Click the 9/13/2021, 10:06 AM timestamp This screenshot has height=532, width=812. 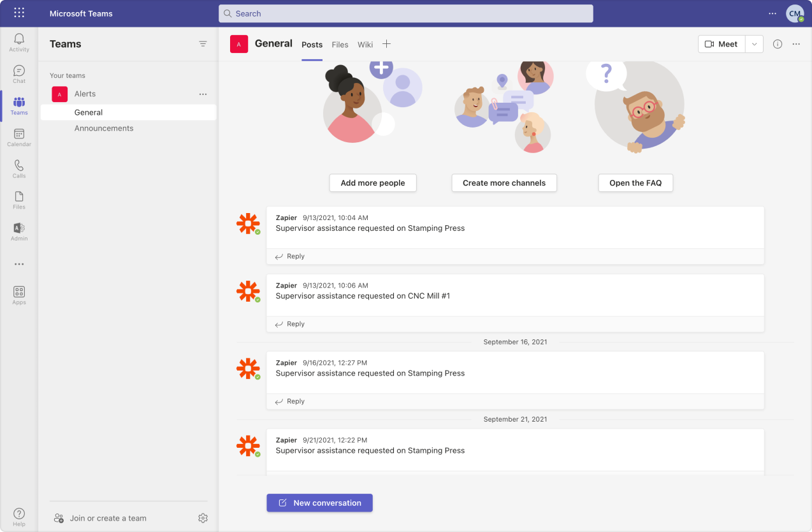coord(335,286)
